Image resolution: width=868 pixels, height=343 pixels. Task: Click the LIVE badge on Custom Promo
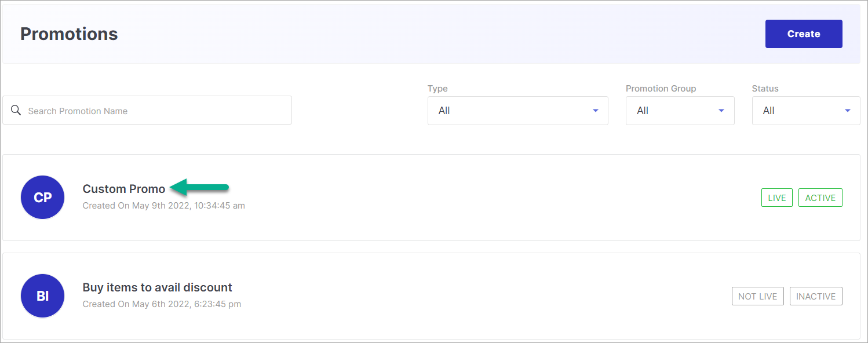776,198
